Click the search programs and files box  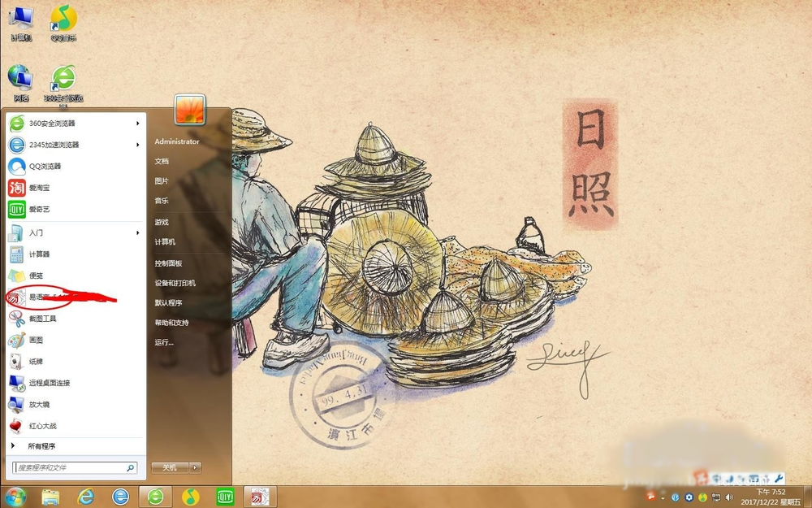click(75, 467)
